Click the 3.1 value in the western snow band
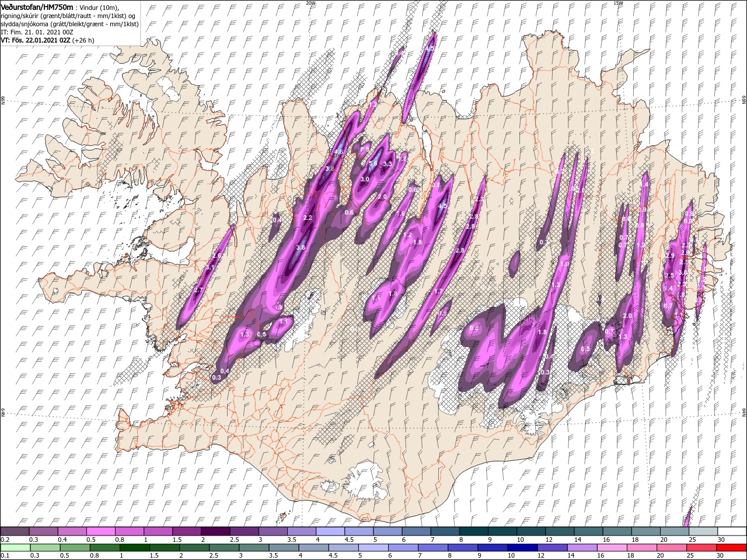The height and width of the screenshot is (560, 747). tap(211, 267)
